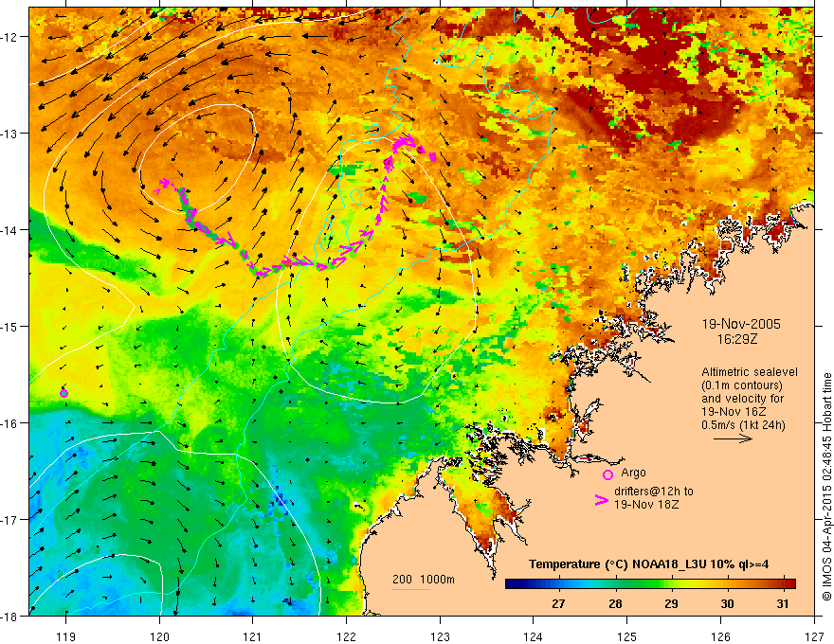Click the '119' longitude axis label

(66, 636)
